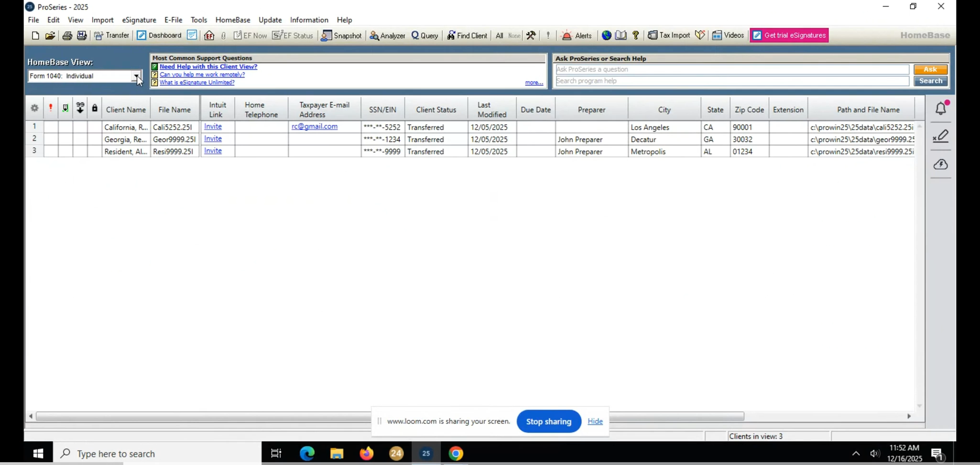
Task: Expand the HomeBase View dropdown
Action: click(x=136, y=76)
